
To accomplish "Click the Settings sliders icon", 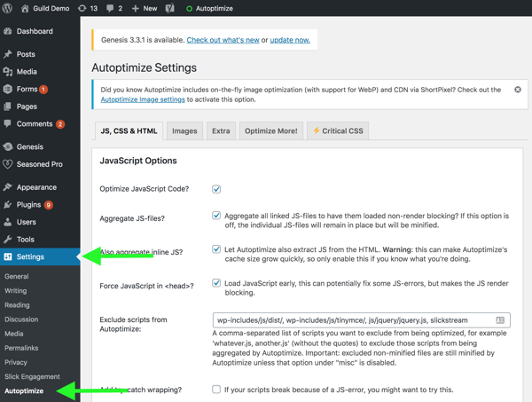I will [8, 256].
